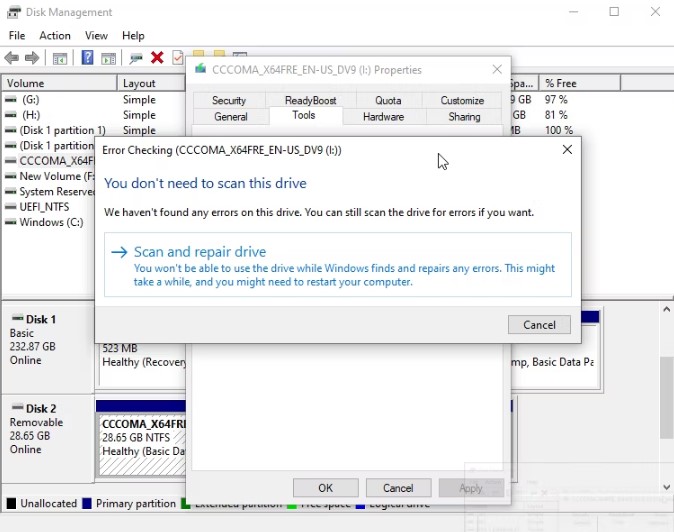Viewport: 674px width, 532px height.
Task: Click the drive icon beside UEFI_NTFS
Action: point(10,207)
